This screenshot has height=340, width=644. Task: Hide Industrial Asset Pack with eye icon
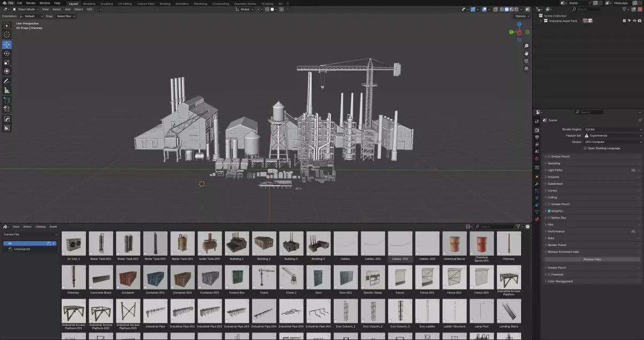(x=634, y=20)
